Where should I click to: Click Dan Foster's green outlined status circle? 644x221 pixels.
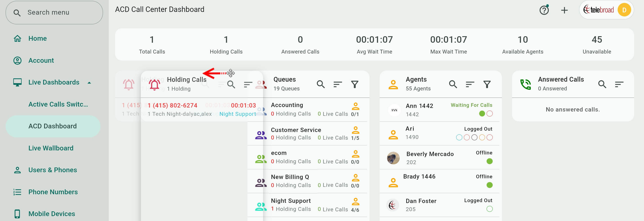[x=490, y=209]
